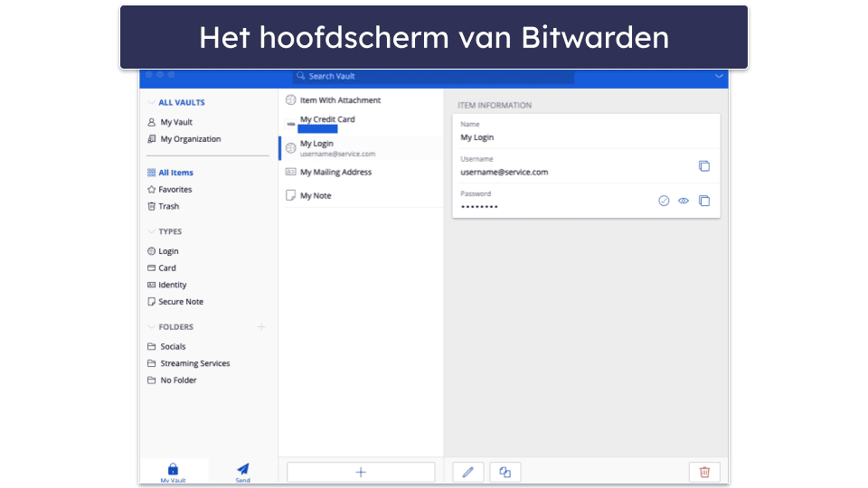Collapse the TYPES section

tap(151, 231)
